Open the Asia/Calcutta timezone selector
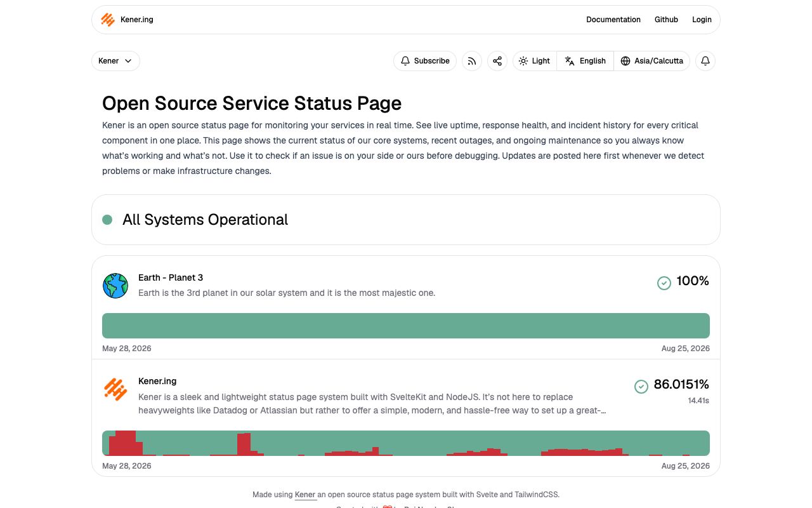 652,61
